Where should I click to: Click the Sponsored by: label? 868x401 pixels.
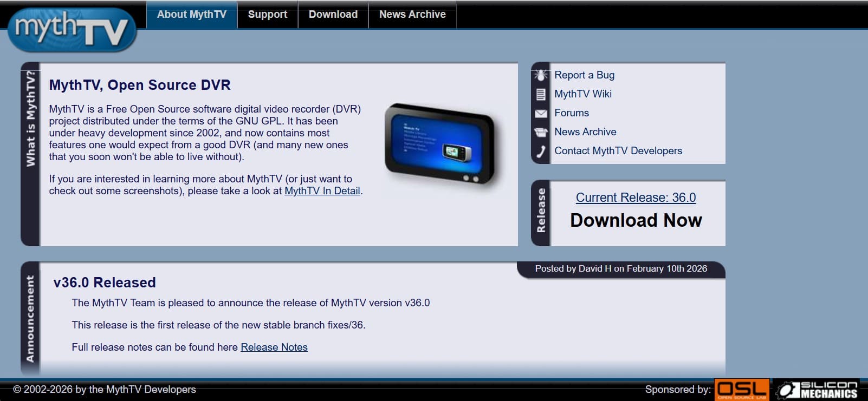(678, 390)
